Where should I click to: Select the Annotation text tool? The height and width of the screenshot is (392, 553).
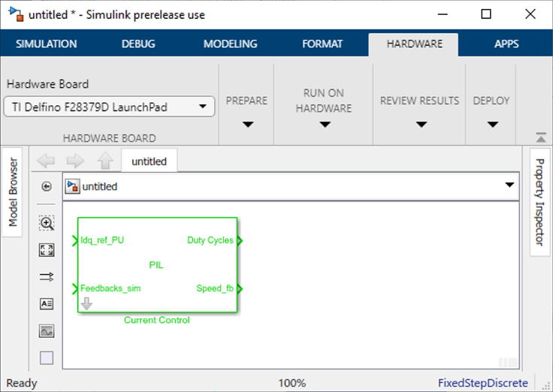[47, 304]
